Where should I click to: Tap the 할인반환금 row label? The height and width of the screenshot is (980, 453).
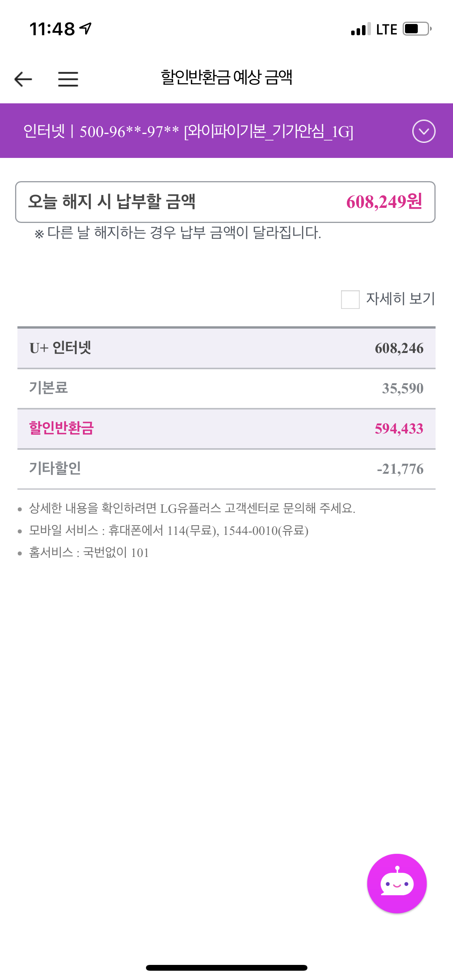pos(62,428)
